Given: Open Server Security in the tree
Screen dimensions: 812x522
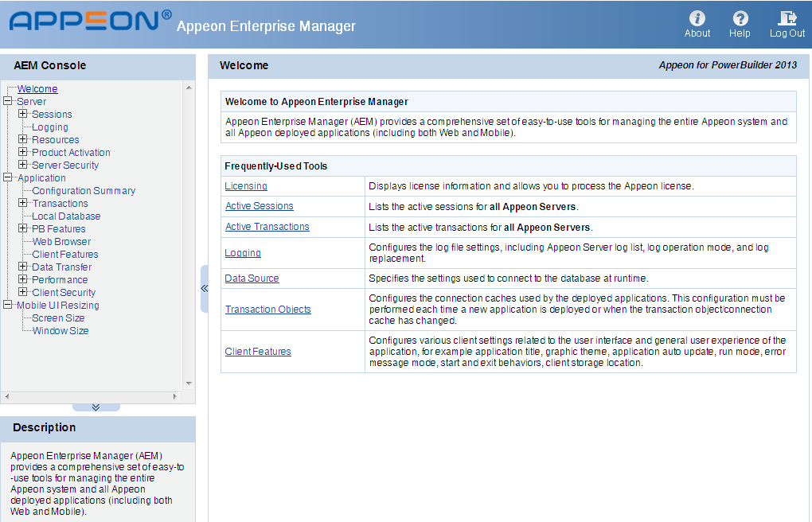Looking at the screenshot, I should click(x=65, y=166).
